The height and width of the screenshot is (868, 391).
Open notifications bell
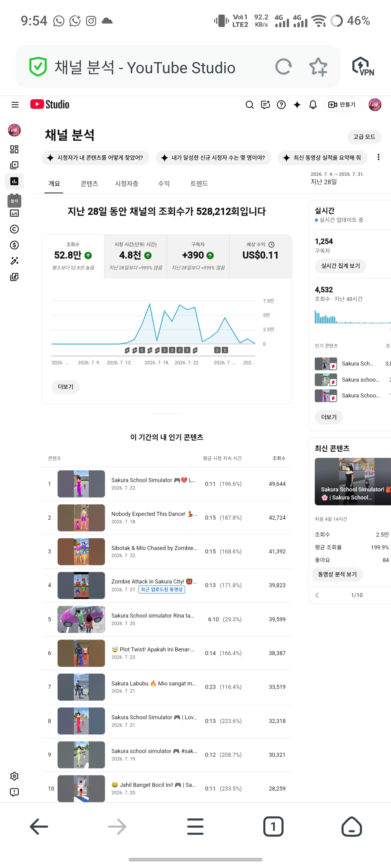coord(313,105)
